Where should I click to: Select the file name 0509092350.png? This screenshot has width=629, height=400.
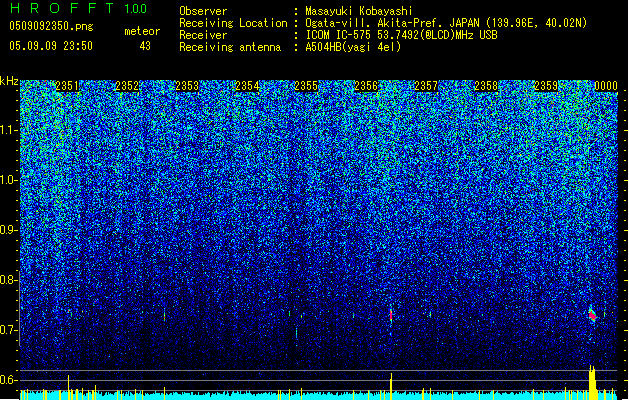pyautogui.click(x=51, y=27)
